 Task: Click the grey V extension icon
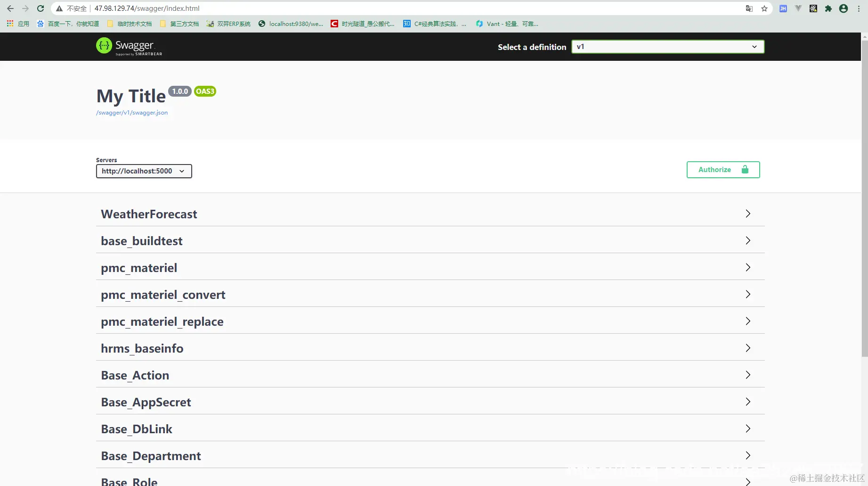pos(798,8)
